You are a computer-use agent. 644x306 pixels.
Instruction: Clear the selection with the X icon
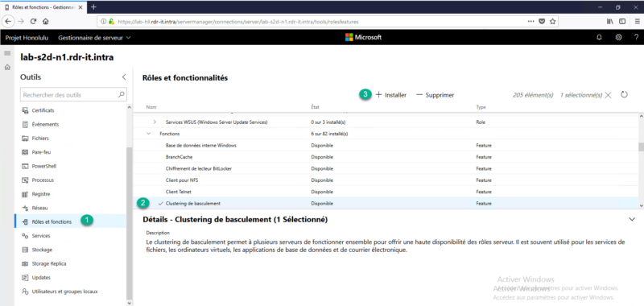tap(609, 95)
